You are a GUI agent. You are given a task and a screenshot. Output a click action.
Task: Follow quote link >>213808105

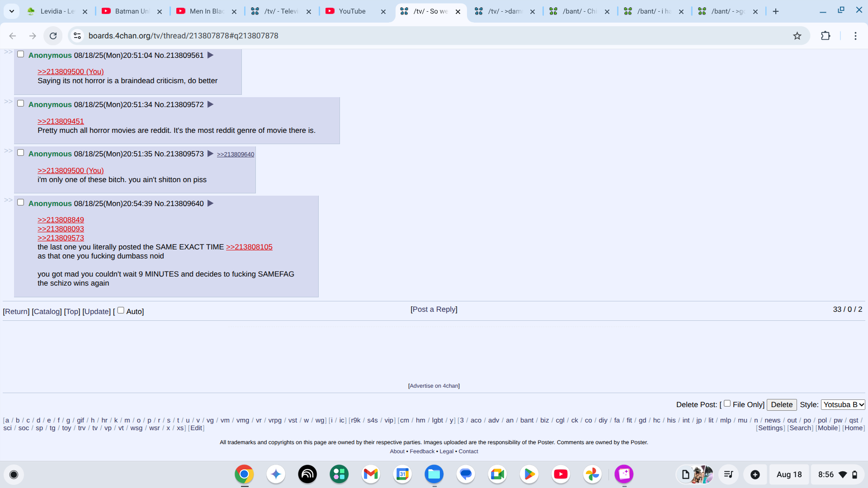click(249, 247)
